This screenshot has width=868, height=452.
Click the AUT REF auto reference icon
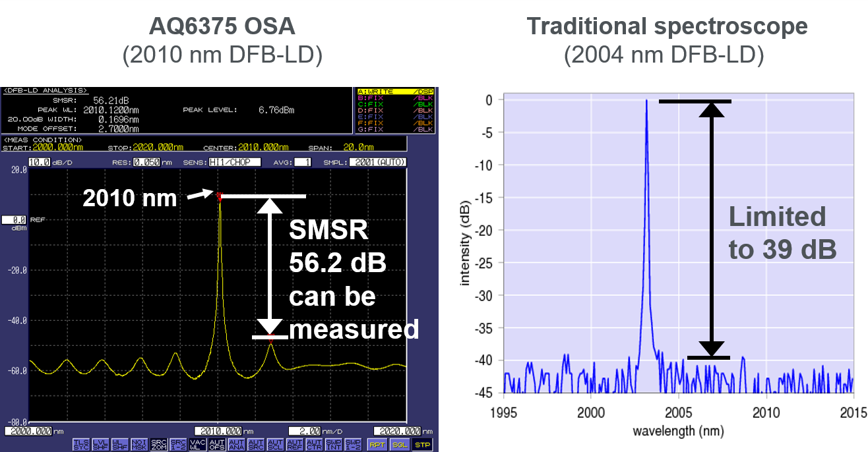point(295,445)
